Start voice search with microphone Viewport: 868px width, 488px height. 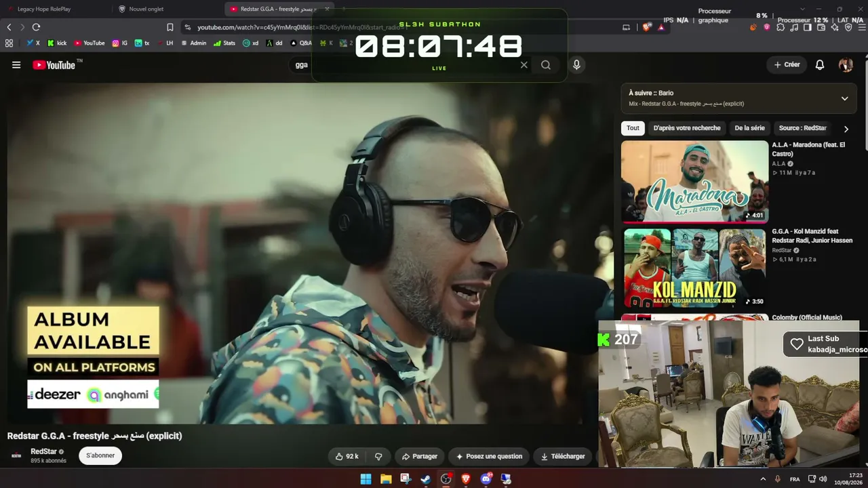pyautogui.click(x=576, y=65)
